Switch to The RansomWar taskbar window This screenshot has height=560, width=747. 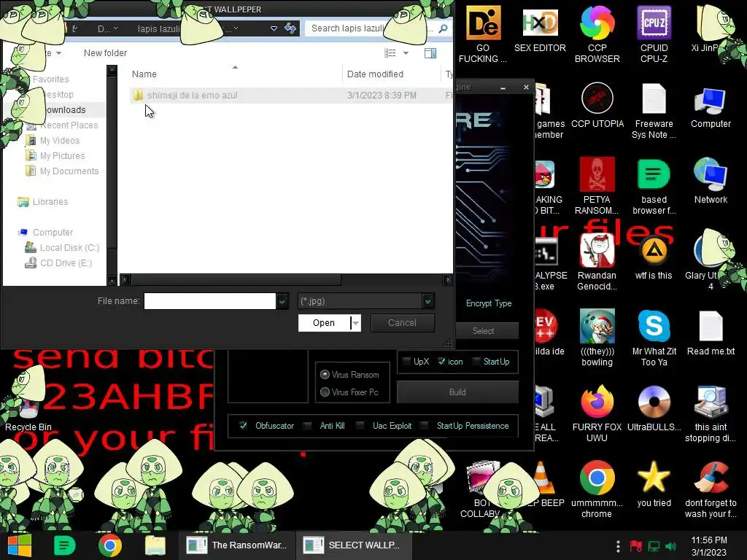point(237,545)
